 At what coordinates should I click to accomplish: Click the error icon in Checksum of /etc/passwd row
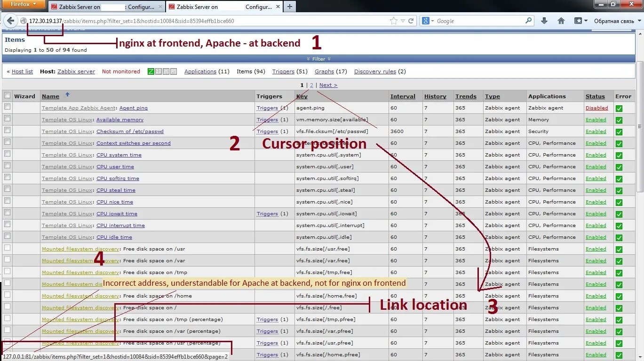[x=619, y=132]
